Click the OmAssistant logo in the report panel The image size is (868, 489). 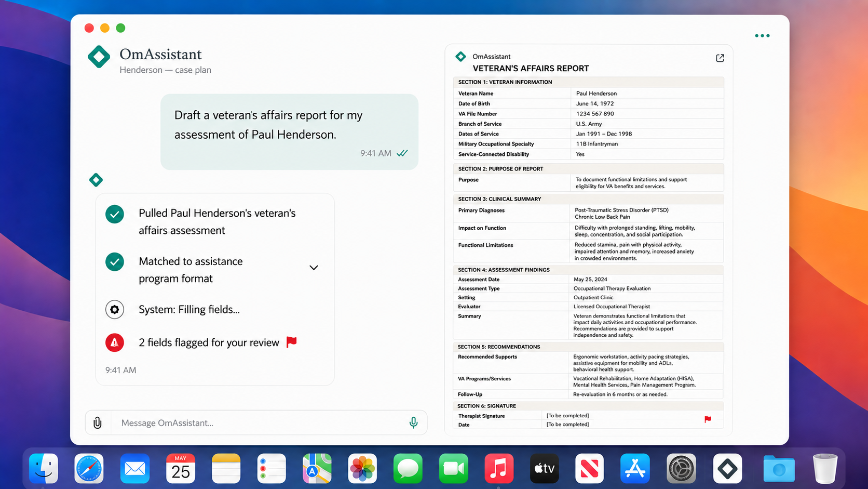coord(460,57)
